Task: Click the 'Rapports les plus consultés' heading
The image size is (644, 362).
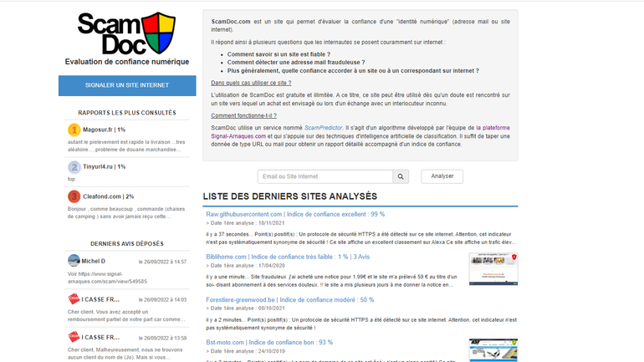Action: click(127, 113)
